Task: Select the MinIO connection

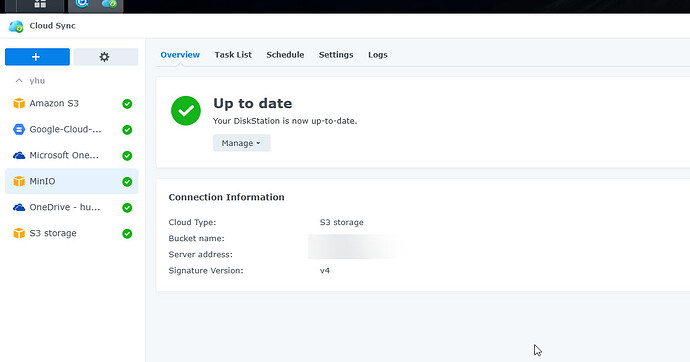Action: tap(71, 181)
